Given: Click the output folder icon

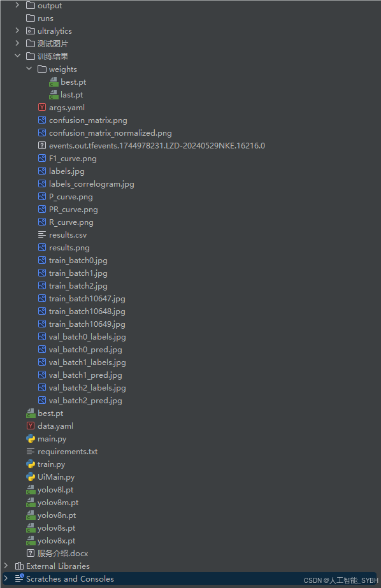Looking at the screenshot, I should [x=31, y=5].
